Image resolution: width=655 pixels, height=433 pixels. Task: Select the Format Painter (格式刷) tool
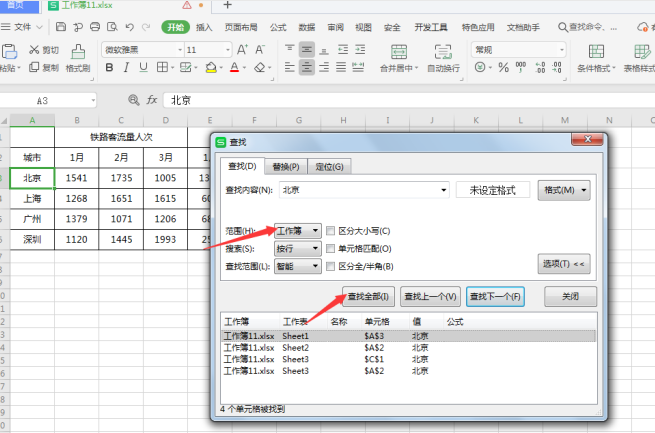(78, 57)
